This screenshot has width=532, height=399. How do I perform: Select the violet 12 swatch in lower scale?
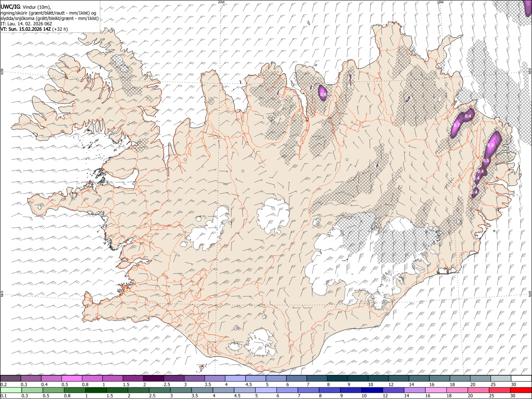[x=393, y=390]
